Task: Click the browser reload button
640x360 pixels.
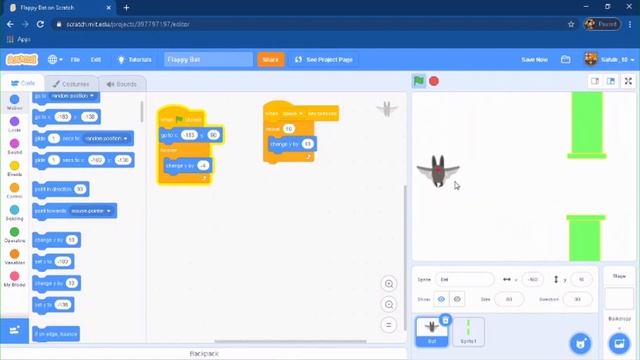Action: tap(40, 24)
